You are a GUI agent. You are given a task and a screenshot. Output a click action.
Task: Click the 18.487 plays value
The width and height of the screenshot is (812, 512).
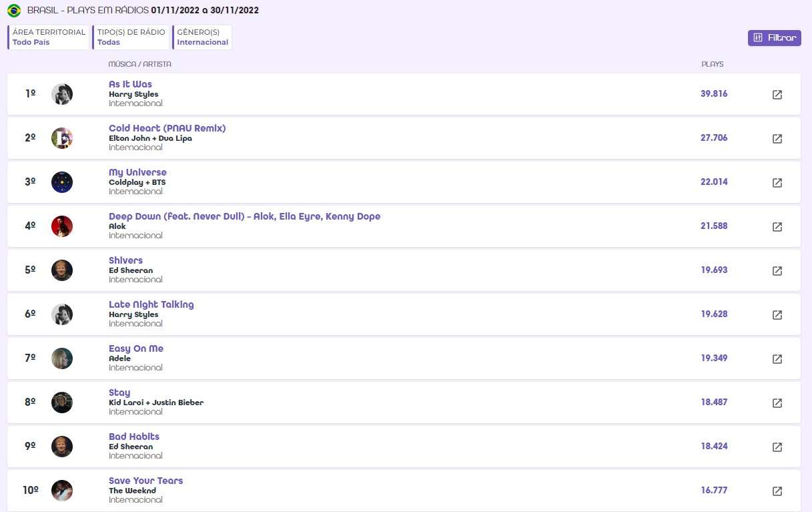pos(714,403)
